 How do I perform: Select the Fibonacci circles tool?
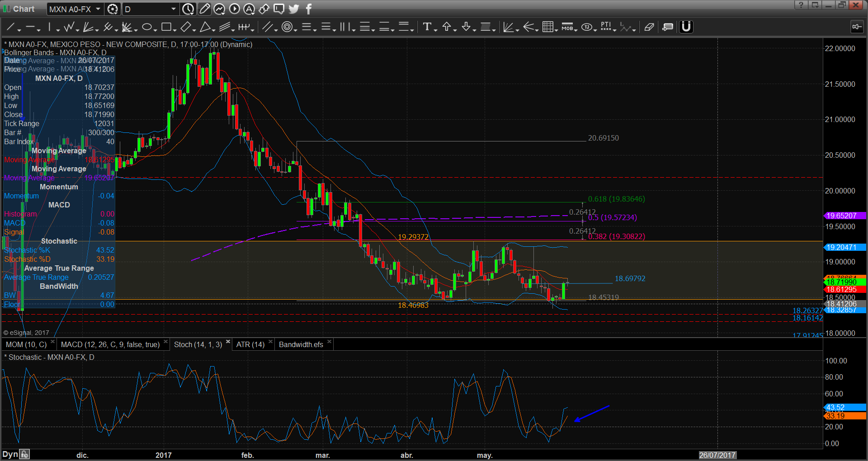coord(287,27)
